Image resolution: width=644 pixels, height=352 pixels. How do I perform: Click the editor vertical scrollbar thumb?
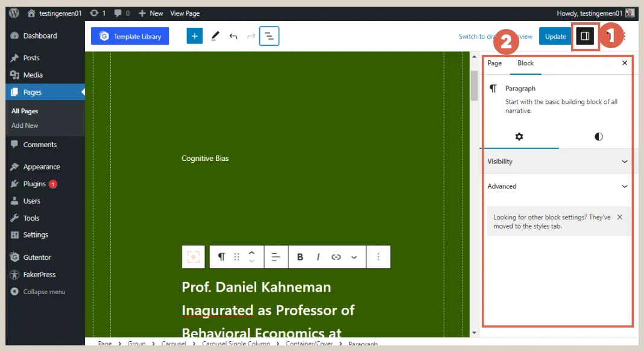[474, 85]
